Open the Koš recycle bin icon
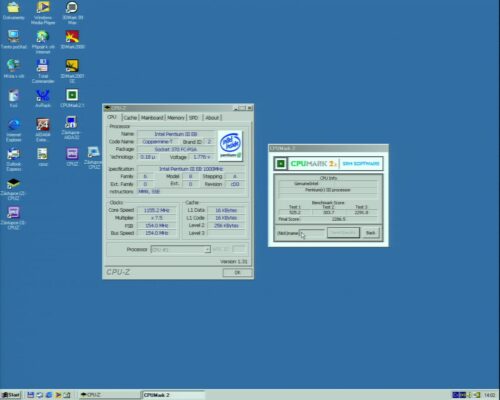The width and height of the screenshot is (500, 400). click(x=13, y=98)
